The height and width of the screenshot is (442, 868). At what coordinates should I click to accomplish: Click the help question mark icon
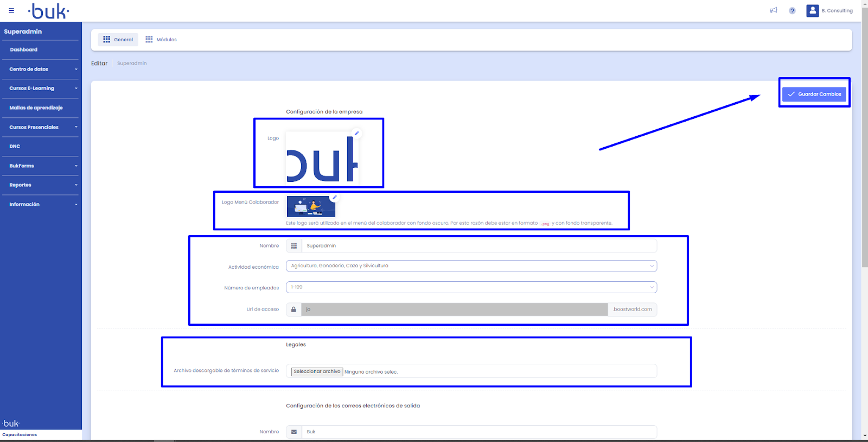tap(792, 11)
